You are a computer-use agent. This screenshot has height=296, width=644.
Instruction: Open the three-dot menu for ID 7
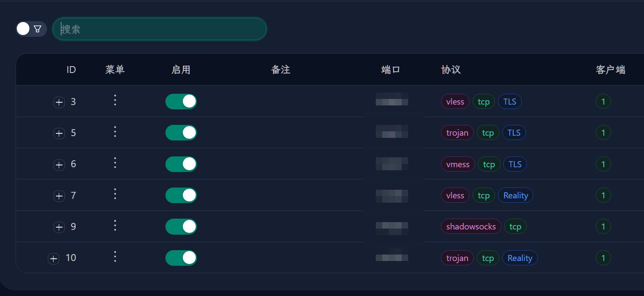[115, 194]
